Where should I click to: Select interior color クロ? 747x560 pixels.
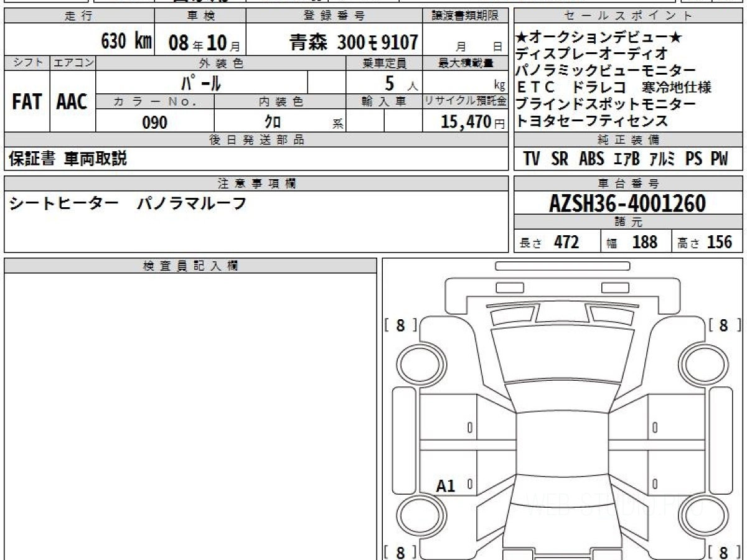(x=273, y=122)
